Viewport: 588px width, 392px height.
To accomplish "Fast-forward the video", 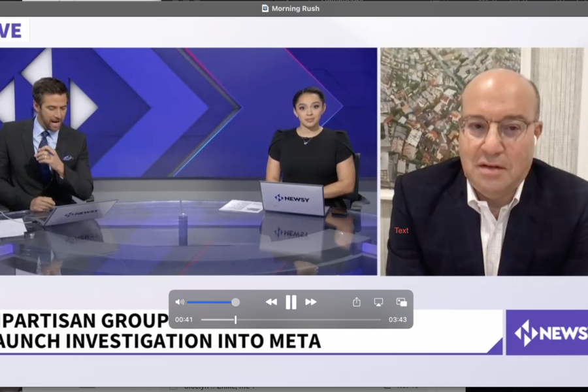I will (x=311, y=302).
